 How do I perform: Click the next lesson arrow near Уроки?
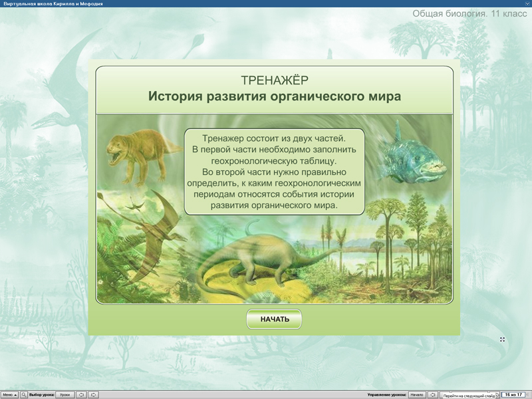point(93,394)
